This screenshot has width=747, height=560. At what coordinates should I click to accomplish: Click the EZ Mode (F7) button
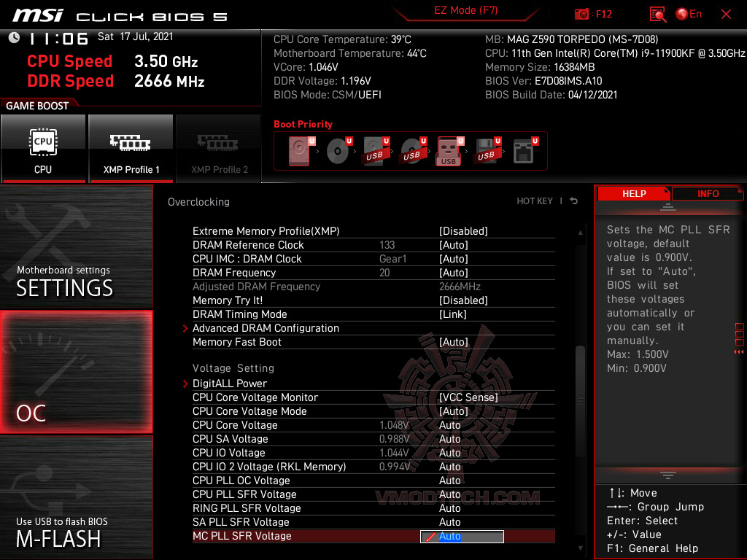465,11
